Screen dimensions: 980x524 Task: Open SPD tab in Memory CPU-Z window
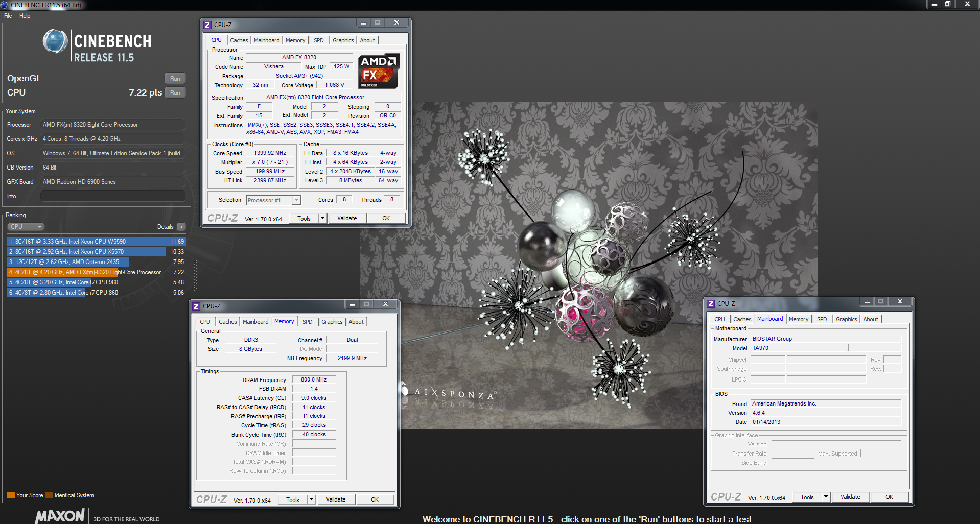pyautogui.click(x=307, y=322)
